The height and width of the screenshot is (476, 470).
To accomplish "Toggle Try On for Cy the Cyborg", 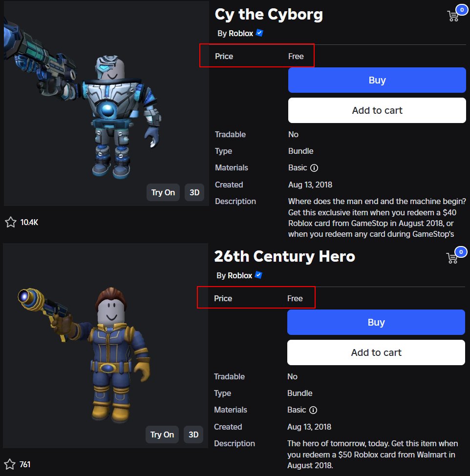I will click(163, 192).
